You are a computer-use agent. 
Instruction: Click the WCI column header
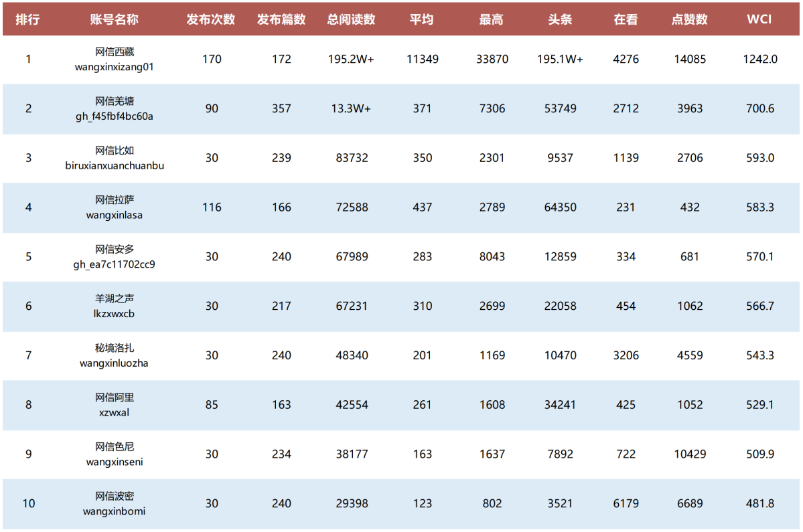click(x=759, y=19)
